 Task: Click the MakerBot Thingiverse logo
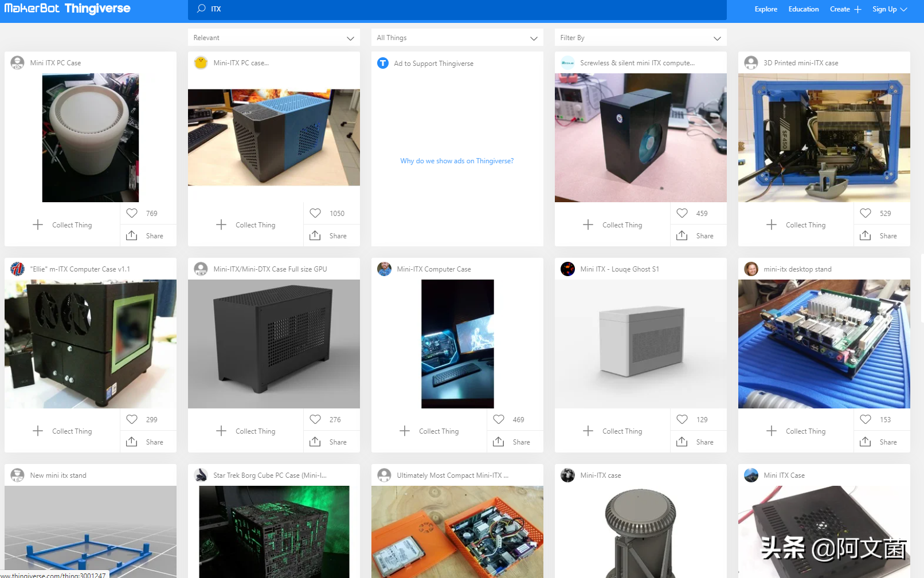click(x=68, y=9)
